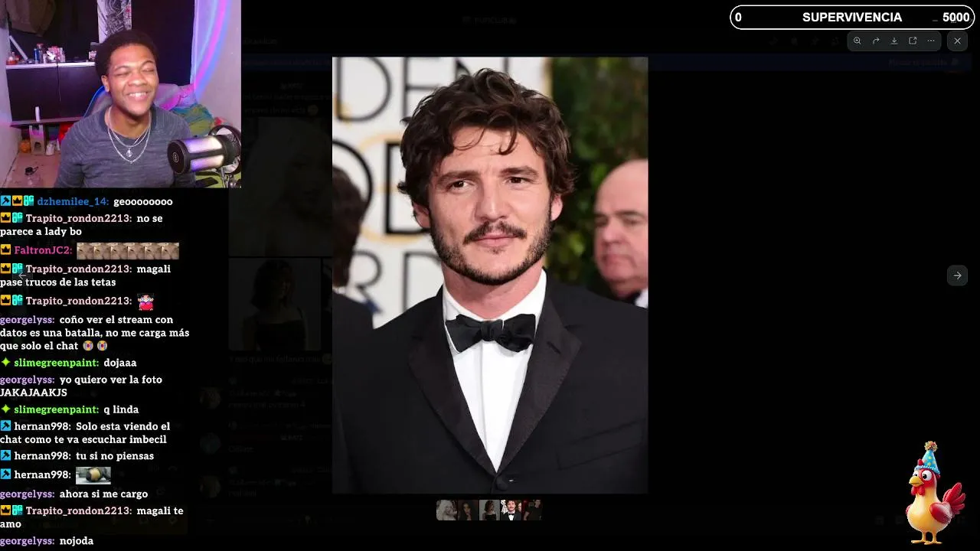
Task: Click the chat message "tu si no piensas"
Action: click(115, 456)
